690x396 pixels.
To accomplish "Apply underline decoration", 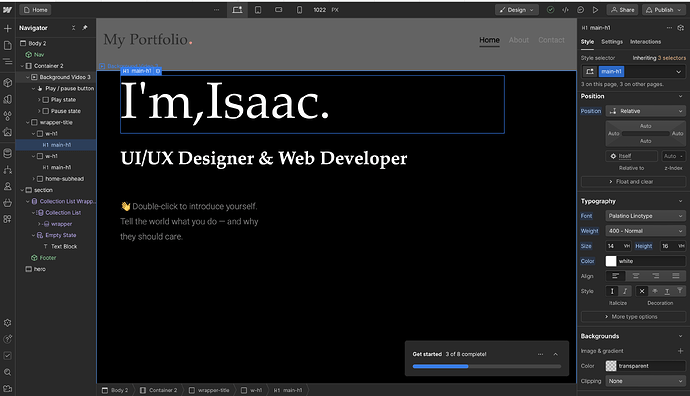I will tap(667, 291).
